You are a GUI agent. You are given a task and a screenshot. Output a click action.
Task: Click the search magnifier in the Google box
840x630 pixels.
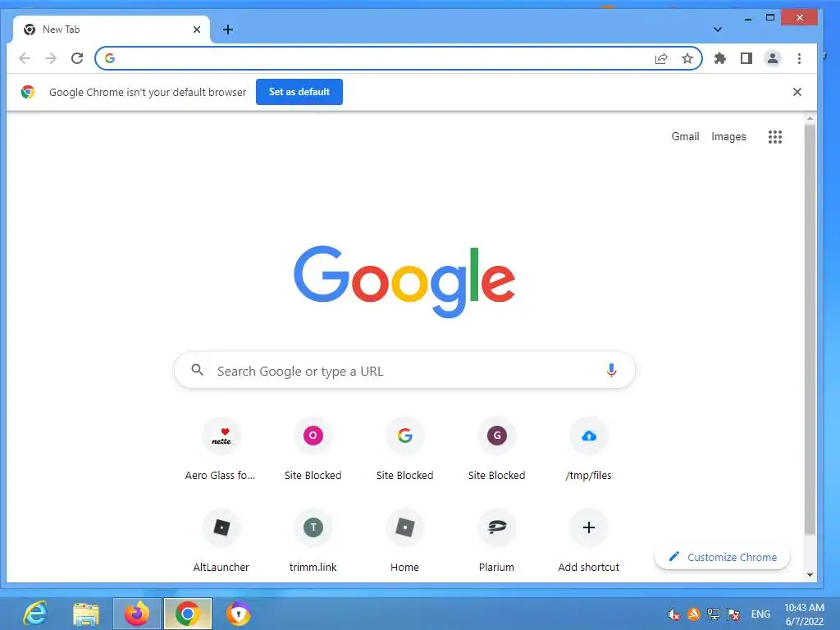[197, 370]
